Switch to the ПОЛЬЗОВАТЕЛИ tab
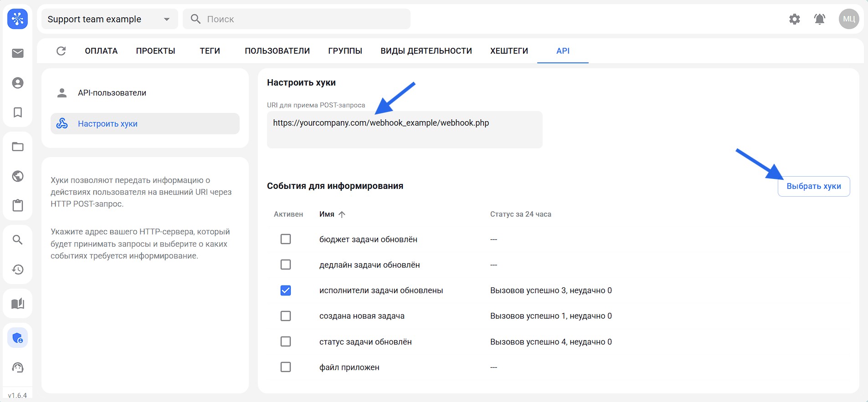The height and width of the screenshot is (402, 868). (x=277, y=51)
